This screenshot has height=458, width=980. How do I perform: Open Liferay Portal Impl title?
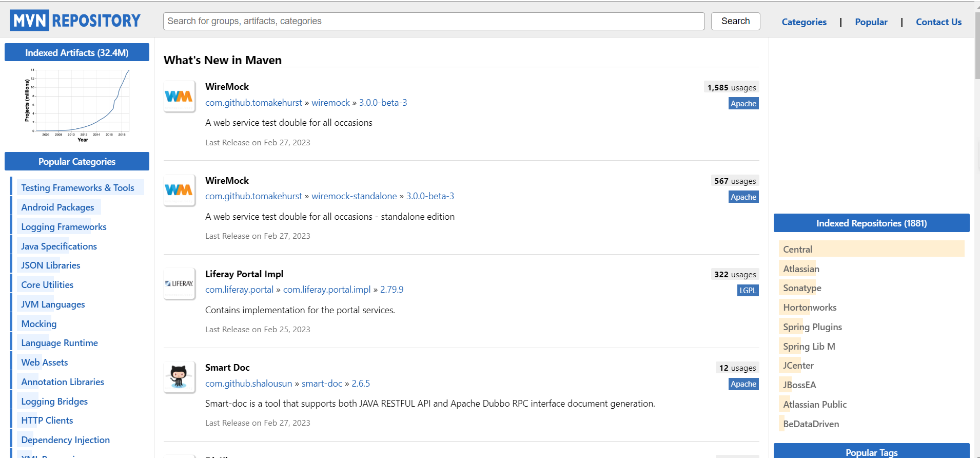pyautogui.click(x=244, y=274)
